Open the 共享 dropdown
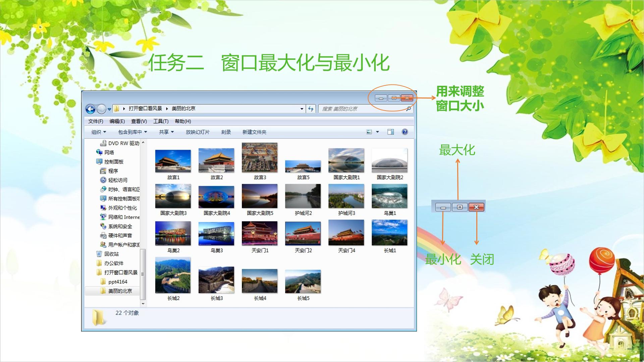Screen dimensions: 644x362 coord(166,132)
